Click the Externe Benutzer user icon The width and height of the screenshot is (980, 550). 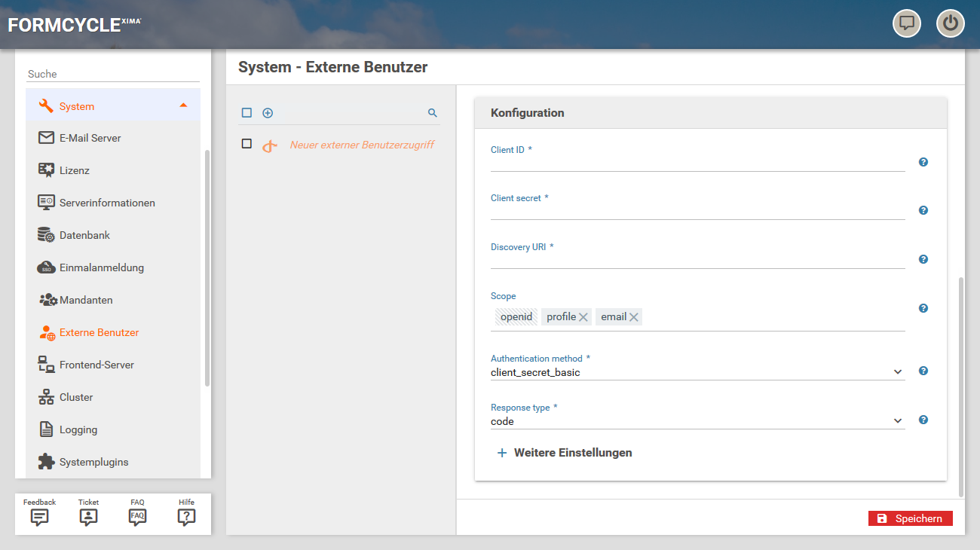point(47,332)
